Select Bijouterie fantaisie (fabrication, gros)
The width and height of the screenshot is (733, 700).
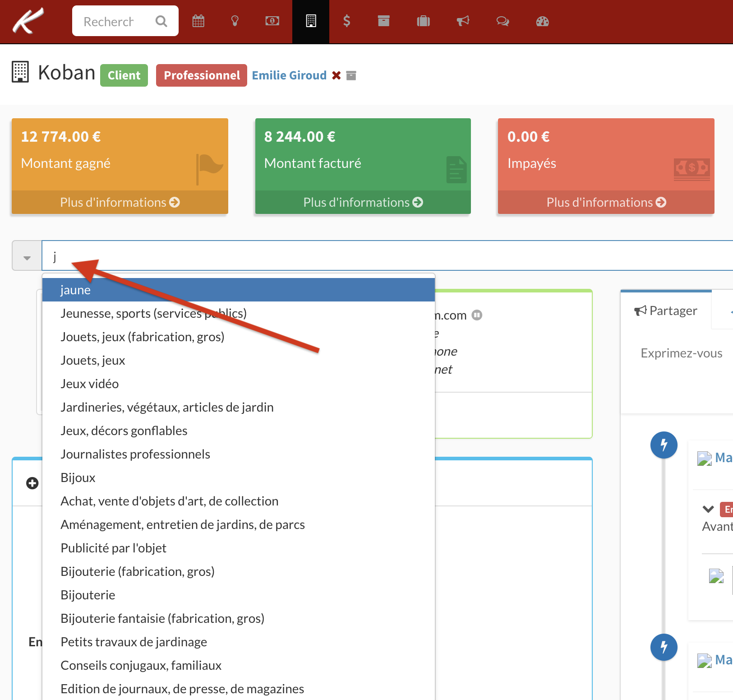click(239, 618)
